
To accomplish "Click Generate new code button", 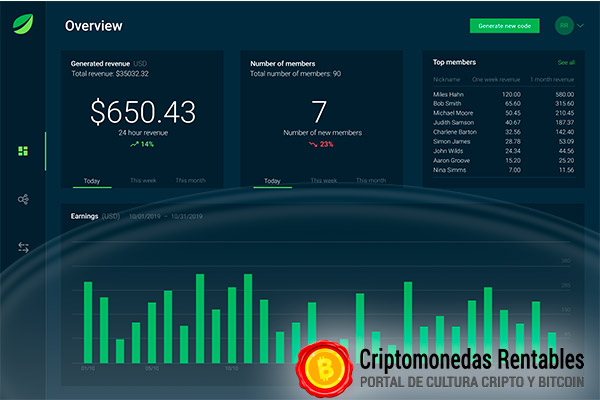I will pyautogui.click(x=504, y=26).
